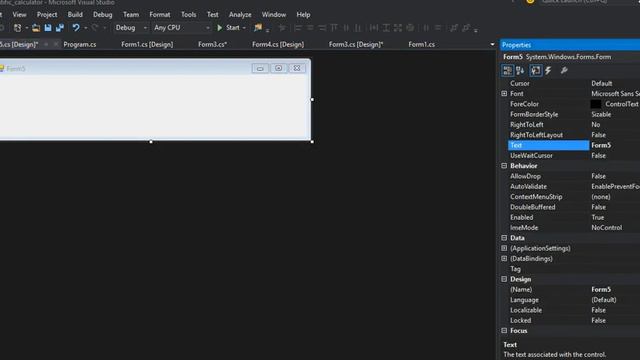Click the Find in Files icon
The image size is (640, 360).
pyautogui.click(x=258, y=28)
